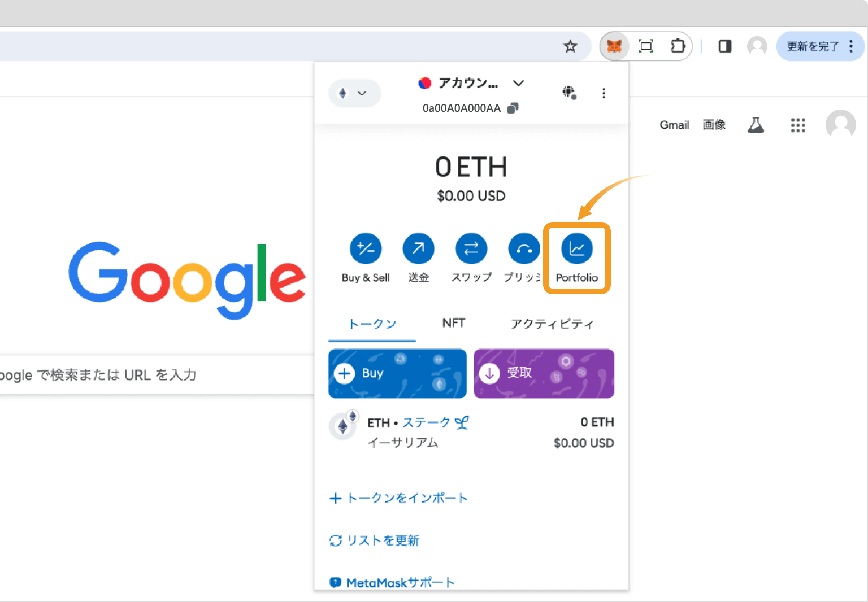The image size is (868, 602).
Task: Open Gmail link on Google page
Action: [x=674, y=125]
